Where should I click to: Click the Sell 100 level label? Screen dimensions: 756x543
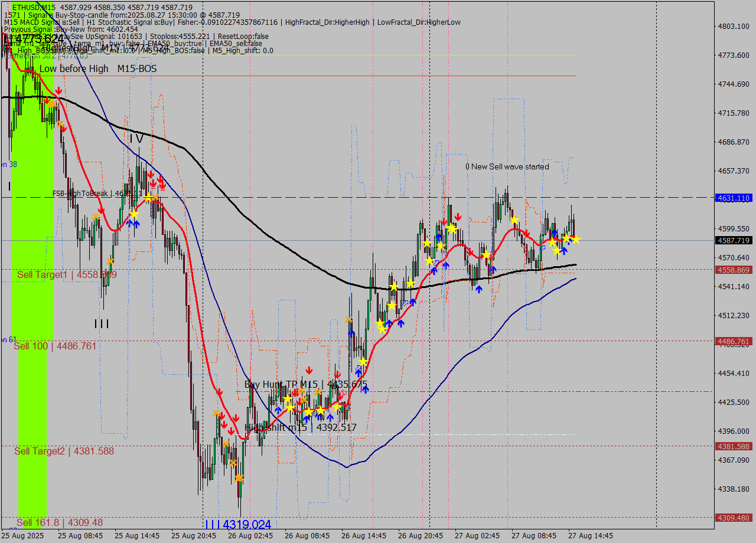coord(55,346)
